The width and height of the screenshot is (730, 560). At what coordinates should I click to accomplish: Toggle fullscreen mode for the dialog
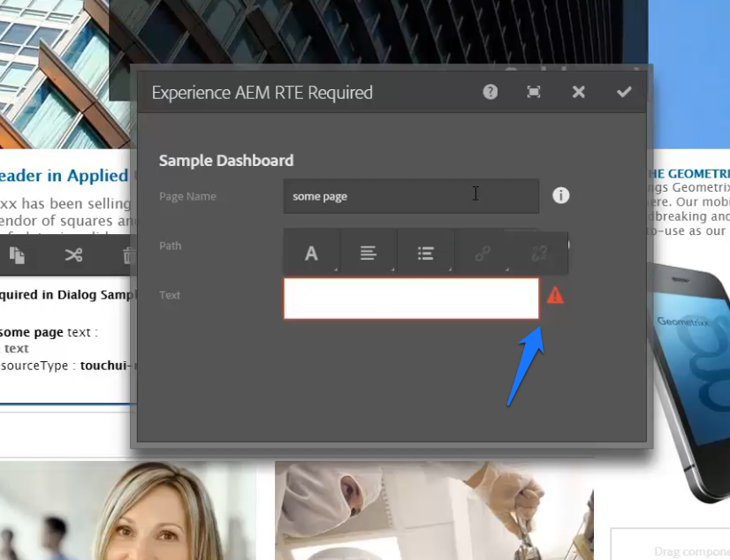coord(534,92)
